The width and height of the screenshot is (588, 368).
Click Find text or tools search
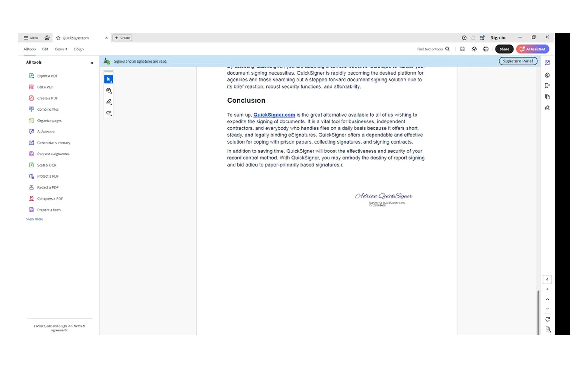pos(433,49)
